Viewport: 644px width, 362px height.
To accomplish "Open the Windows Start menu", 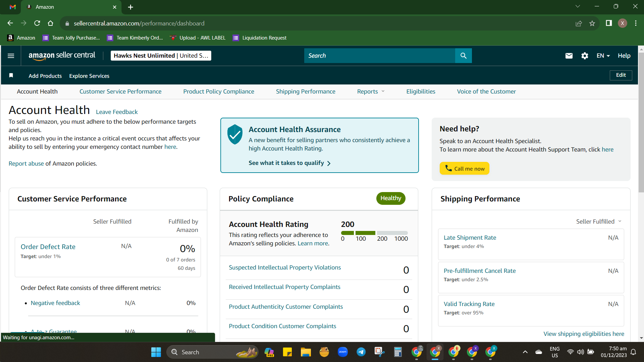I will point(156,352).
